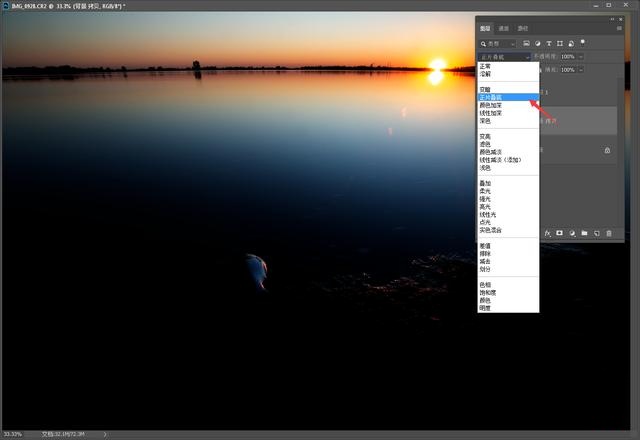Add a layer mask with mask icon
The image size is (640, 440).
coord(559,233)
